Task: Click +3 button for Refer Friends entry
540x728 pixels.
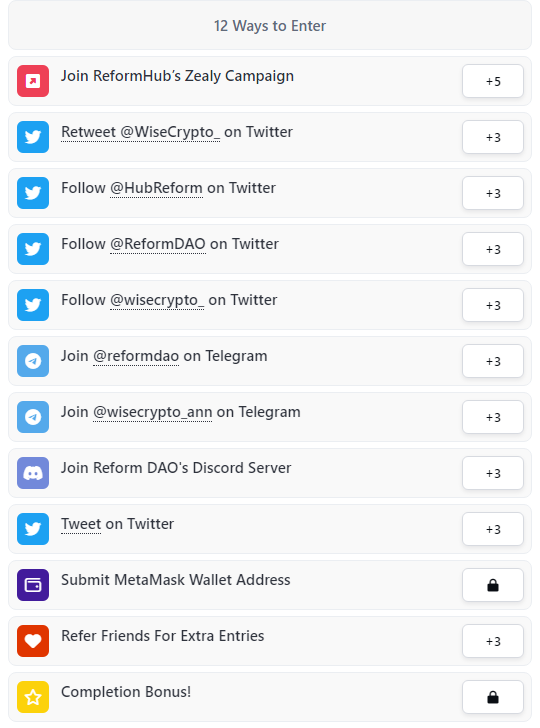Action: pos(493,641)
